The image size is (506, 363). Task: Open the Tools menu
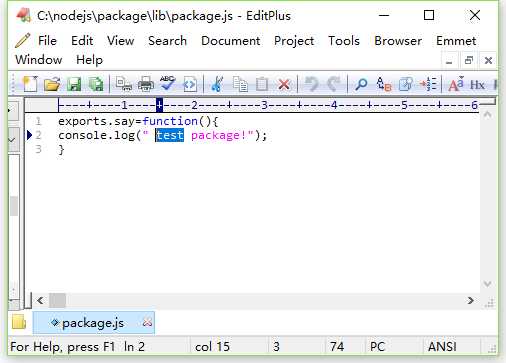pos(344,41)
